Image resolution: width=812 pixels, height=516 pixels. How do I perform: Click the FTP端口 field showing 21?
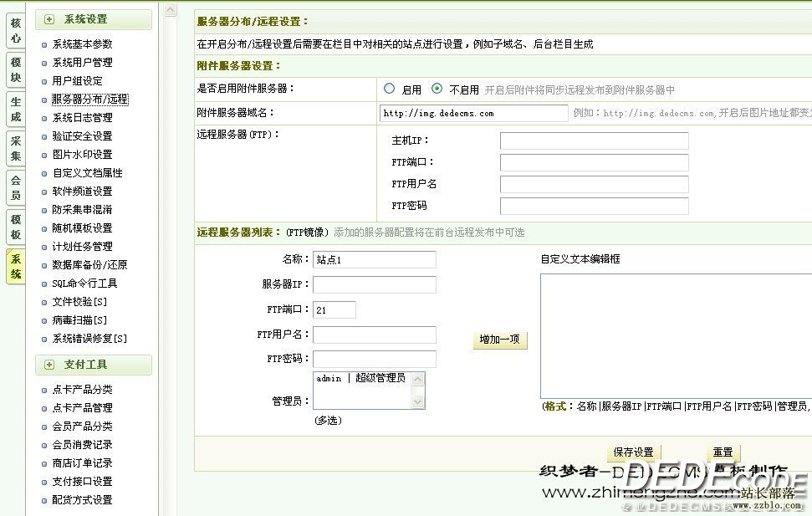(x=334, y=309)
